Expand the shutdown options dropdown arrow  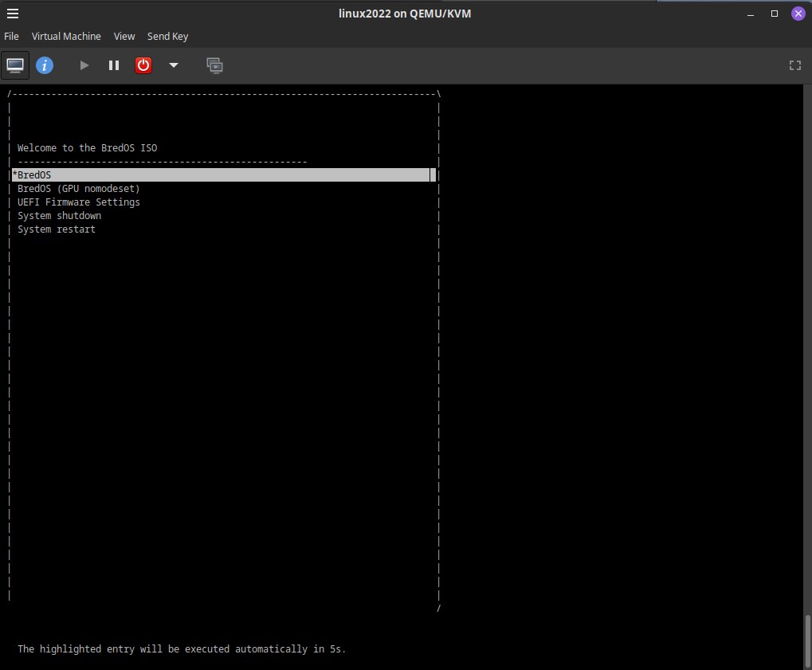coord(174,65)
